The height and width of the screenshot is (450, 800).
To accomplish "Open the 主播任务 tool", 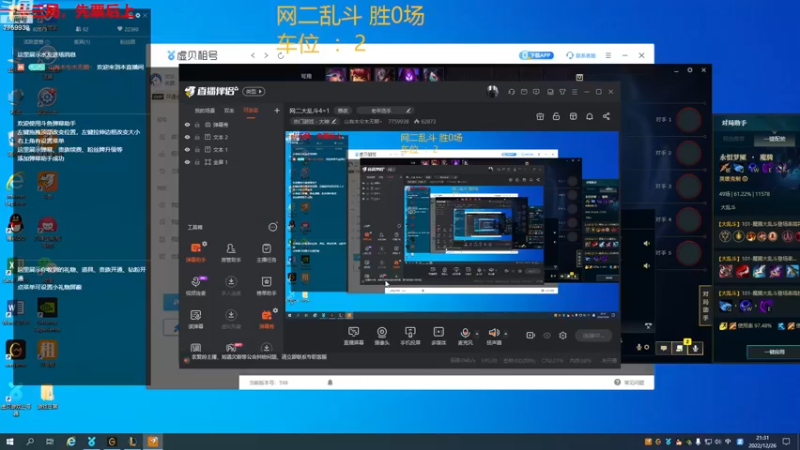I will [x=266, y=252].
